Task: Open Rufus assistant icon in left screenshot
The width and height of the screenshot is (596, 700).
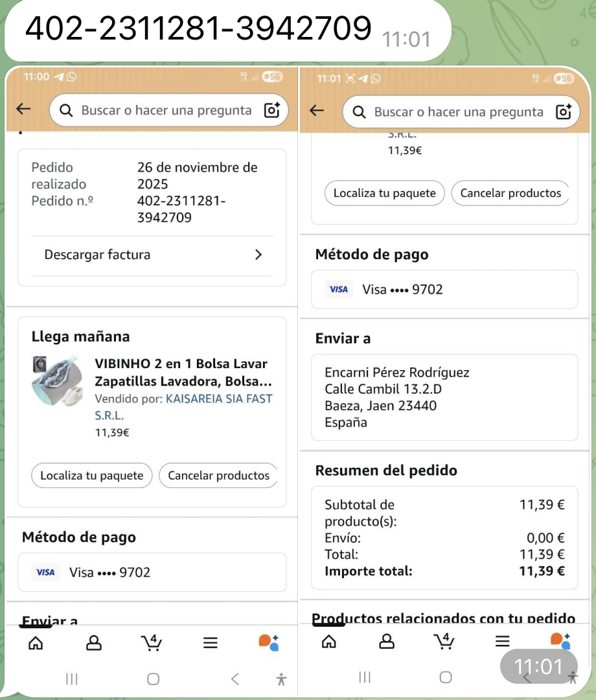Action: coord(269,642)
